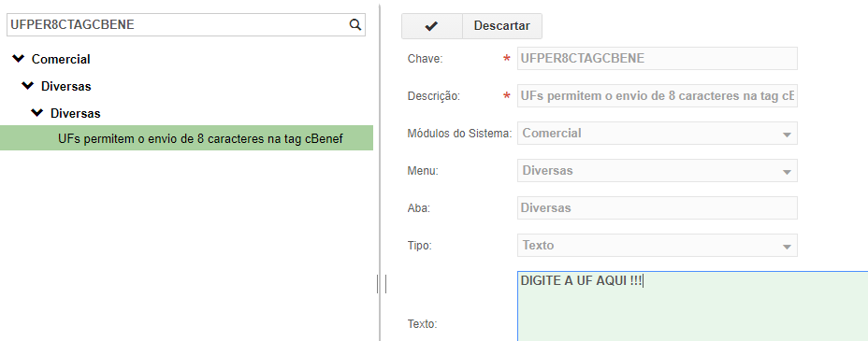Click the 'Módulos do Sistema:' label
Viewport: 868px width, 341px height.
pyautogui.click(x=459, y=134)
